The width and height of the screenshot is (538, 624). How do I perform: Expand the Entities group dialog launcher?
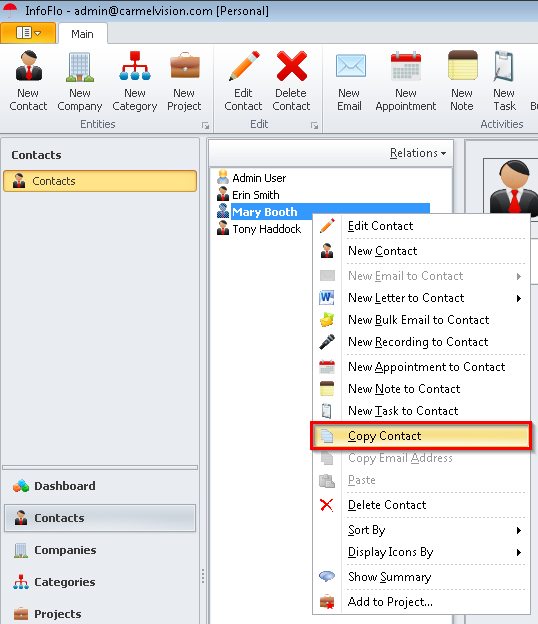(x=205, y=126)
